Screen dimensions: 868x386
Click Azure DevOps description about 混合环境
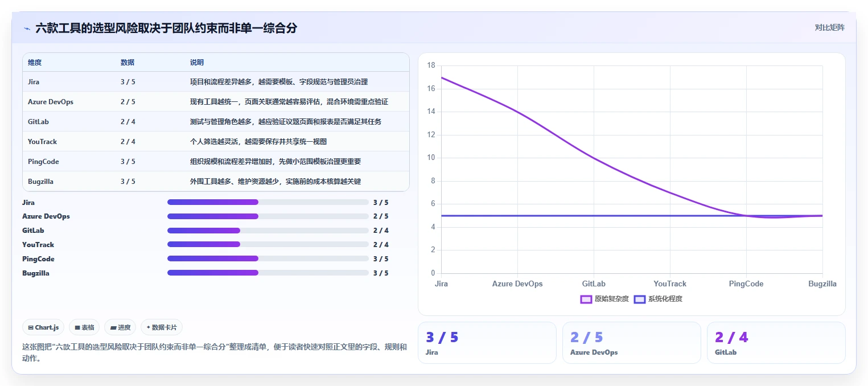tap(289, 102)
